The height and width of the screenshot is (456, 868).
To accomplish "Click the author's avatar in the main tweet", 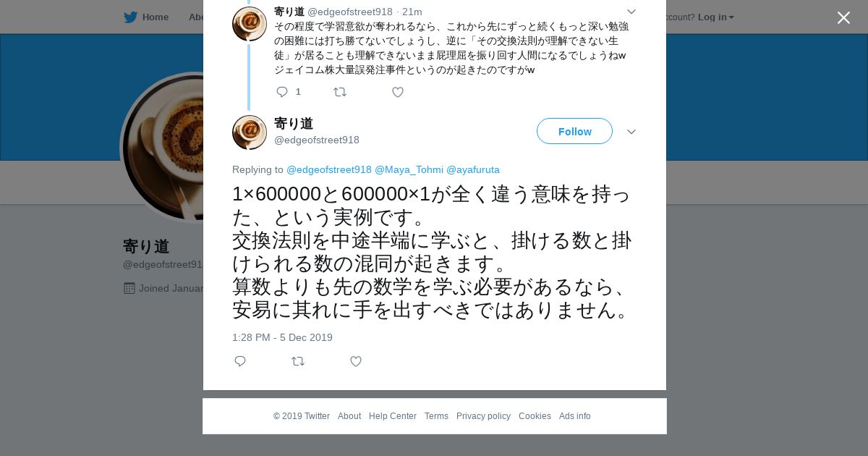I will (x=250, y=132).
